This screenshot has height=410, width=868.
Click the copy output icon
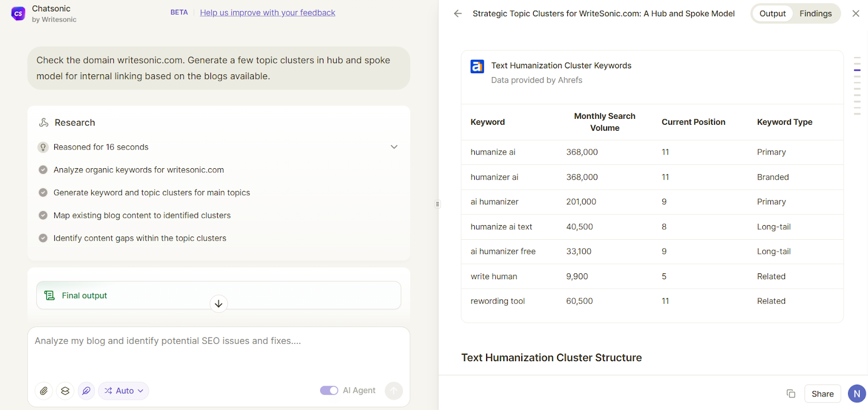pyautogui.click(x=791, y=394)
